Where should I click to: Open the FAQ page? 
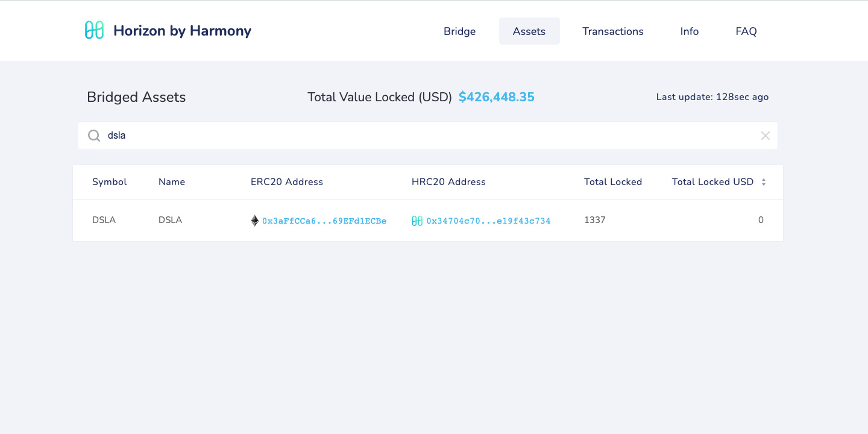[746, 31]
